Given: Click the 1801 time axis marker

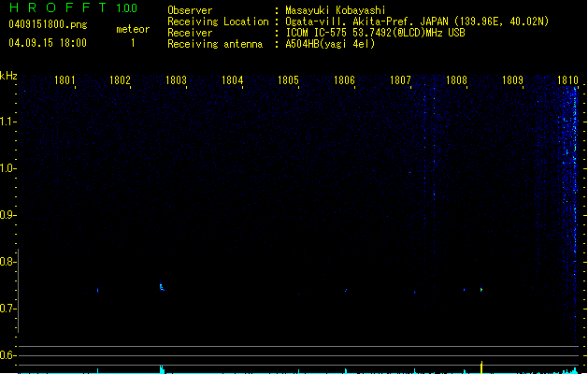Looking at the screenshot, I should click(x=65, y=80).
